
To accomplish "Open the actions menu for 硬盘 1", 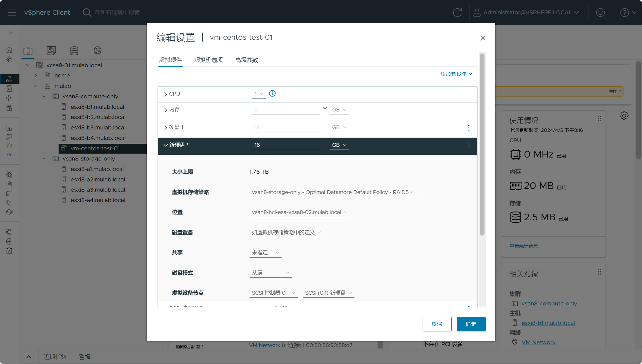I will click(x=469, y=128).
